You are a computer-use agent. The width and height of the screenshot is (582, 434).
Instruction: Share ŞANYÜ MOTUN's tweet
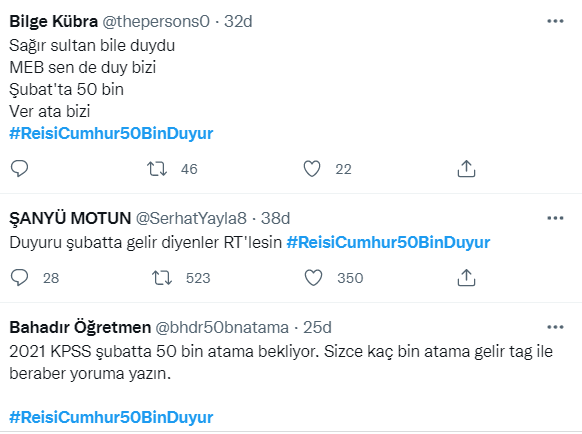[x=466, y=278]
